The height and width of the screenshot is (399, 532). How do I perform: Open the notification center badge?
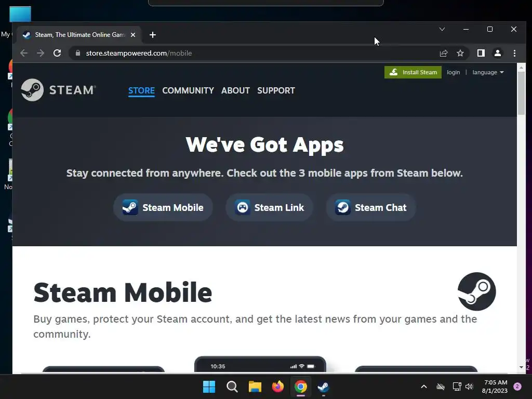[x=517, y=387]
